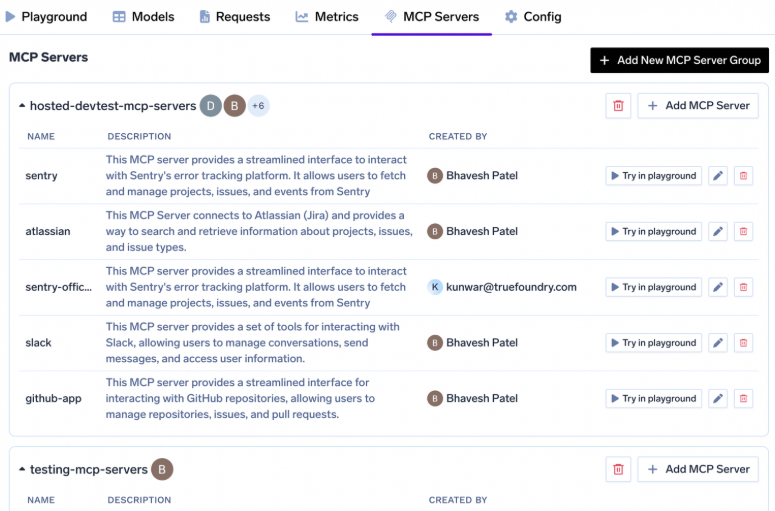The width and height of the screenshot is (775, 511).
Task: Add MCP Server to hosted-devtest-mcp-servers
Action: point(698,106)
